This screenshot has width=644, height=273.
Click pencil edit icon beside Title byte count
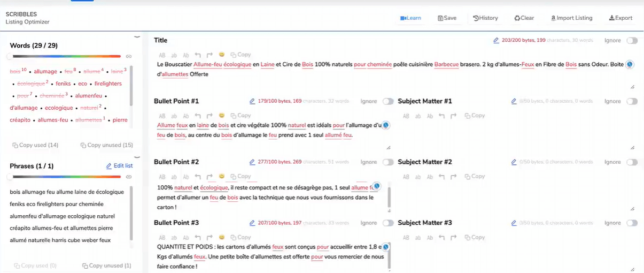(496, 41)
